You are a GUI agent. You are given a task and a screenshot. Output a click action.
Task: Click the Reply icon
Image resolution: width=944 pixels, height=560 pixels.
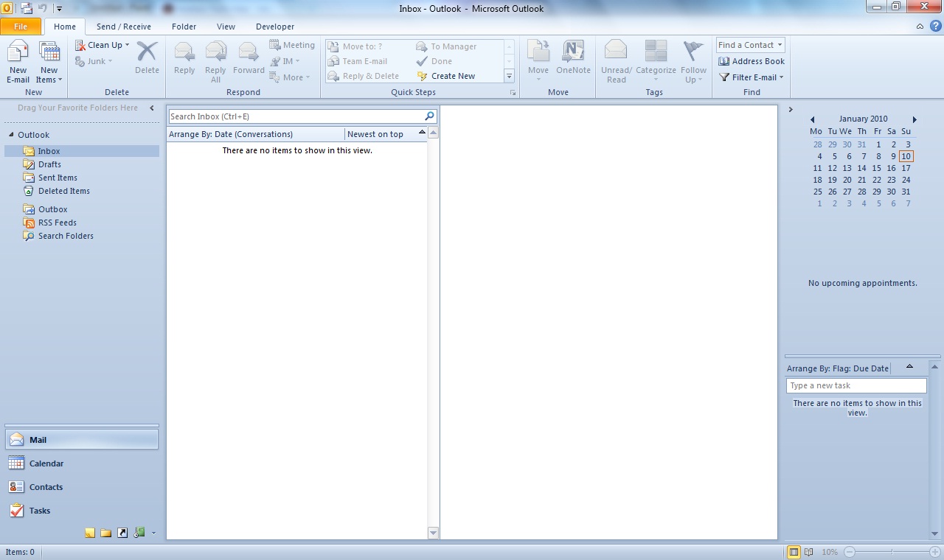click(x=184, y=52)
